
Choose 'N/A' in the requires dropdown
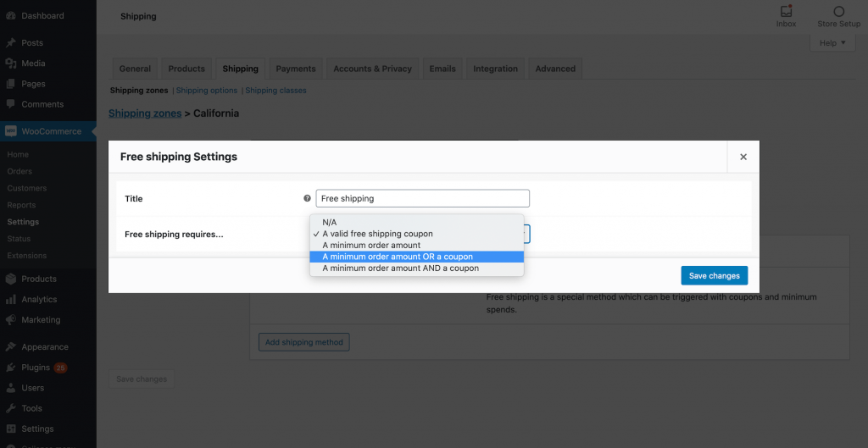pyautogui.click(x=416, y=222)
